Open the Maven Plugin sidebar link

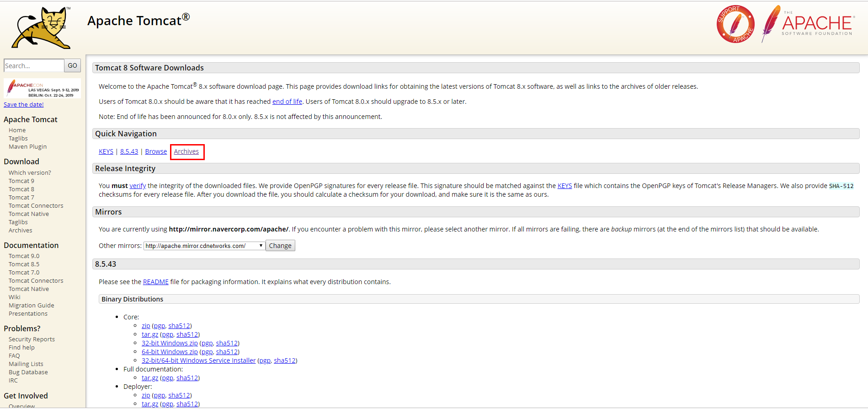tap(28, 147)
